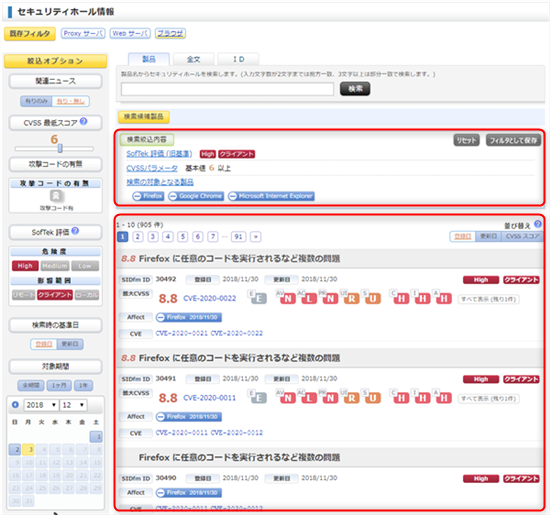Apply the Web サーバ saved filter
Screen dimensions: 550x515
[130, 33]
